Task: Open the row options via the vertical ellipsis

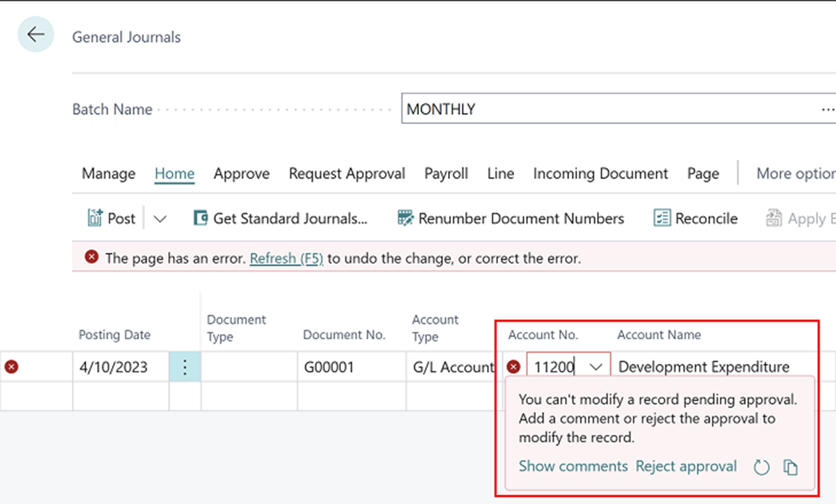Action: coord(185,366)
